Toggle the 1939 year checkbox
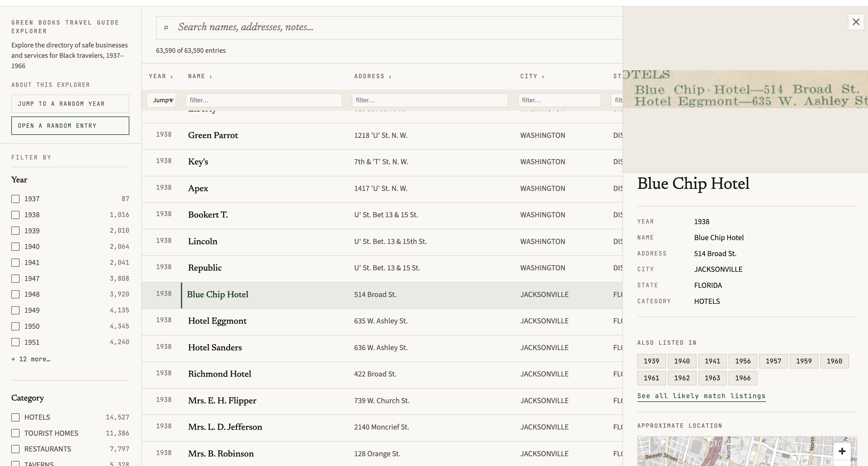Viewport: 868px width, 466px height. 15,231
